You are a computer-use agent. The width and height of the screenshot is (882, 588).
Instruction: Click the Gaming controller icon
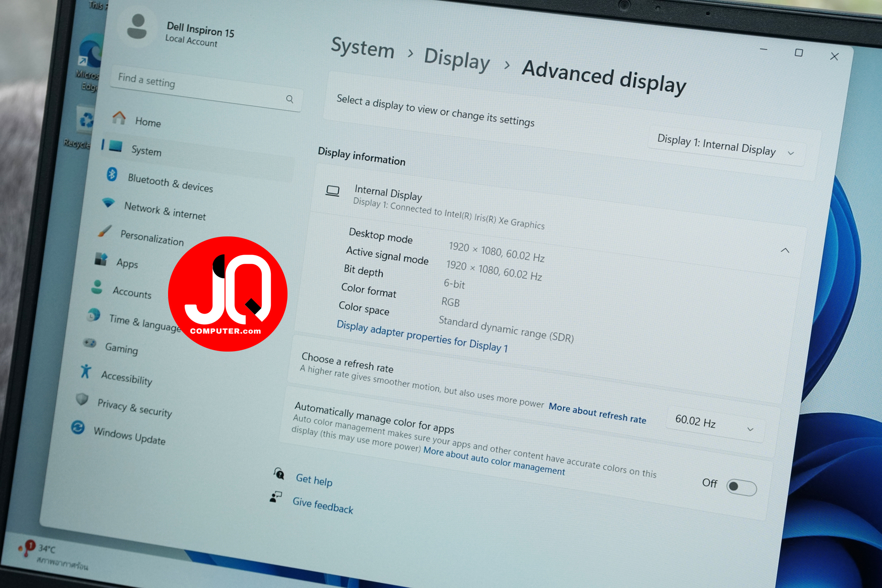click(90, 343)
